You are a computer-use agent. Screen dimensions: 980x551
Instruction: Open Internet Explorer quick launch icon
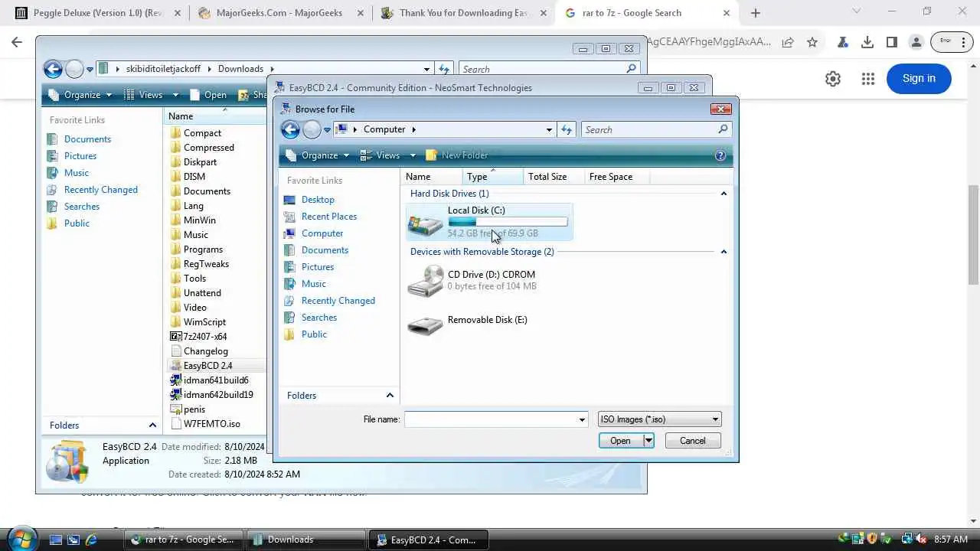click(x=91, y=540)
